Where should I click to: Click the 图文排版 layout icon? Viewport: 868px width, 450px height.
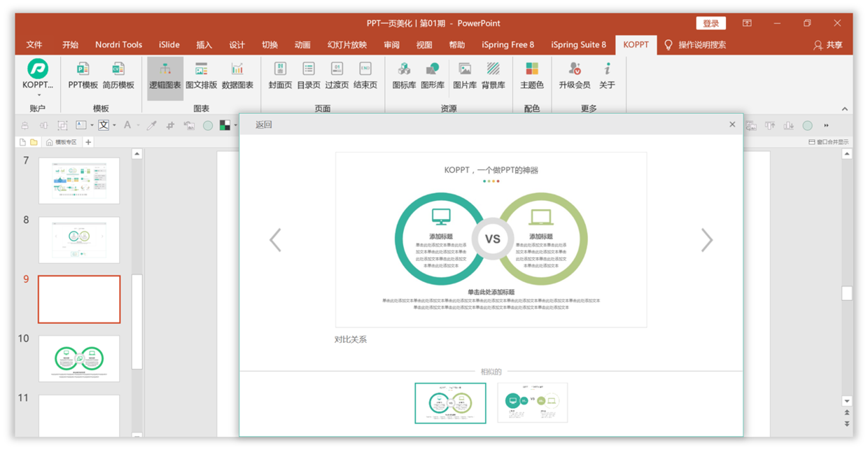click(201, 76)
